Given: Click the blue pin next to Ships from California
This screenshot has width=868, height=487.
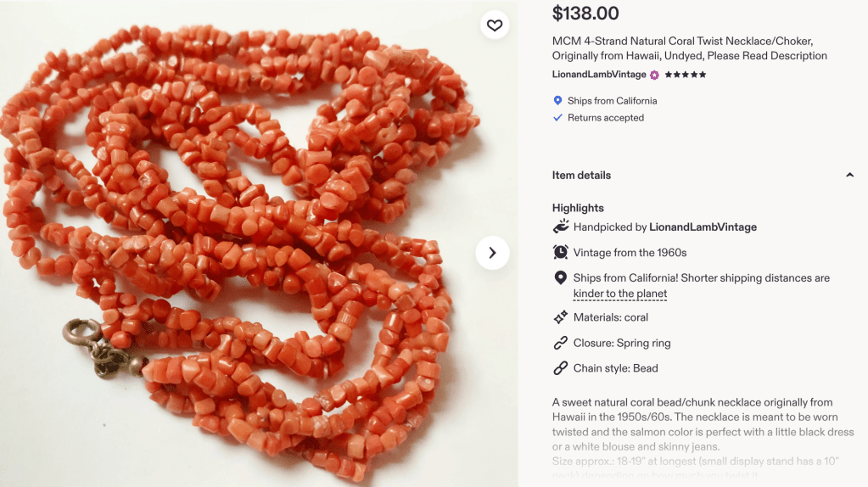Looking at the screenshot, I should pos(557,101).
